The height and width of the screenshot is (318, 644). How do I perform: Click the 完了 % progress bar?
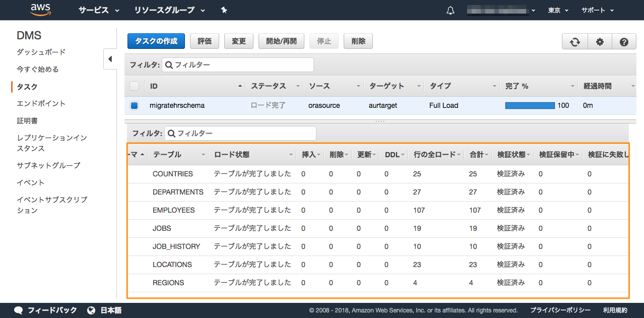point(530,106)
